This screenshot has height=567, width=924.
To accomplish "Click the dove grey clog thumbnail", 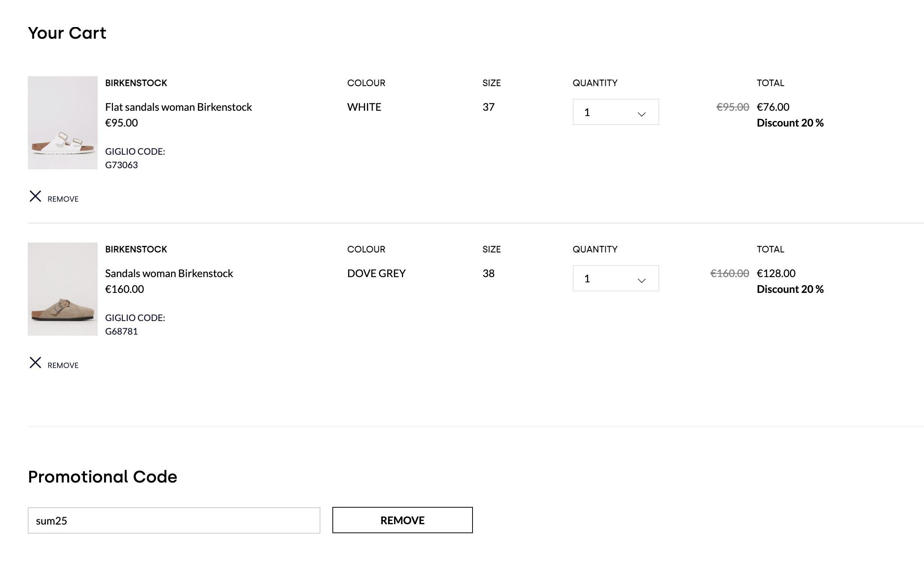I will coord(63,289).
